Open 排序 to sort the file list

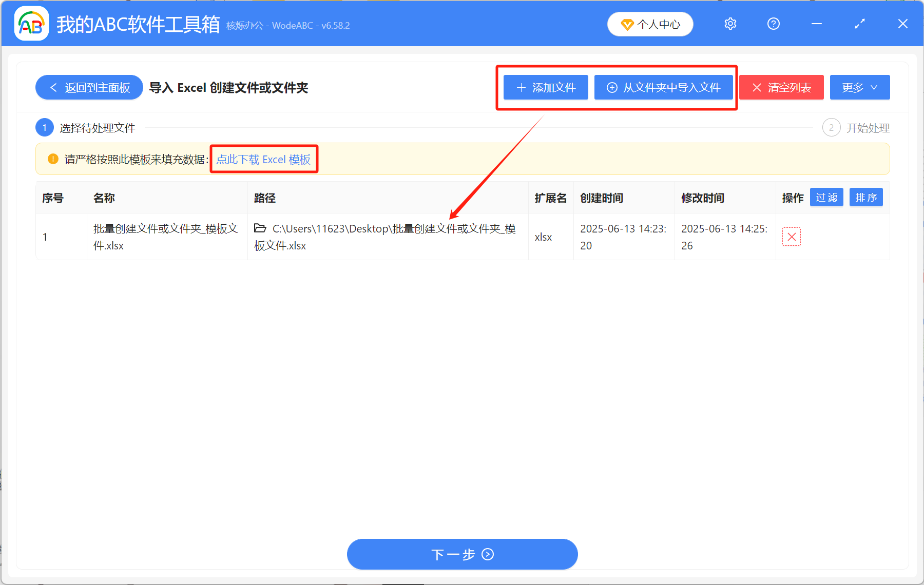point(866,197)
